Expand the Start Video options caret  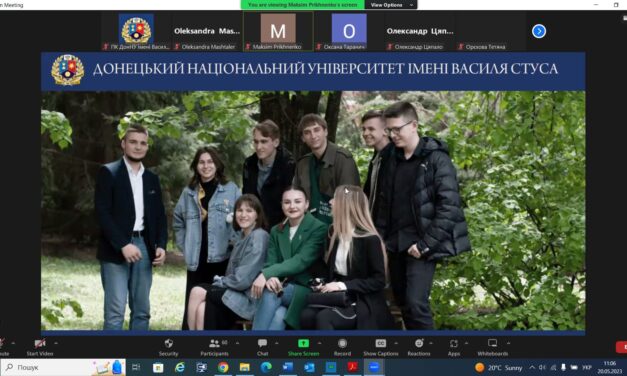point(56,343)
